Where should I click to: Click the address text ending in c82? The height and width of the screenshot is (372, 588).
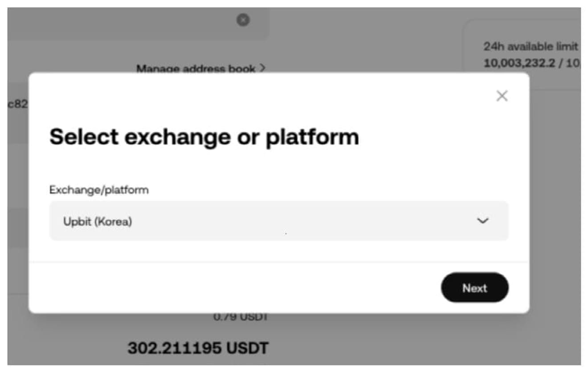point(18,104)
